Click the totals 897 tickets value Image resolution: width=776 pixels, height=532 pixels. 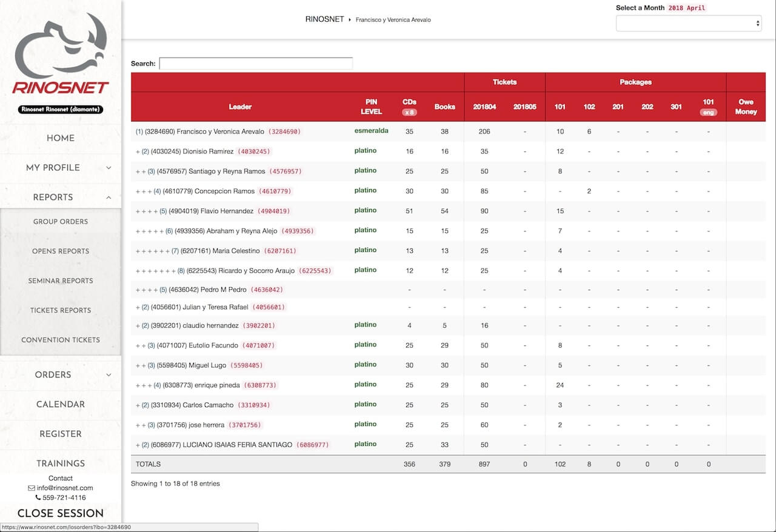click(484, 464)
